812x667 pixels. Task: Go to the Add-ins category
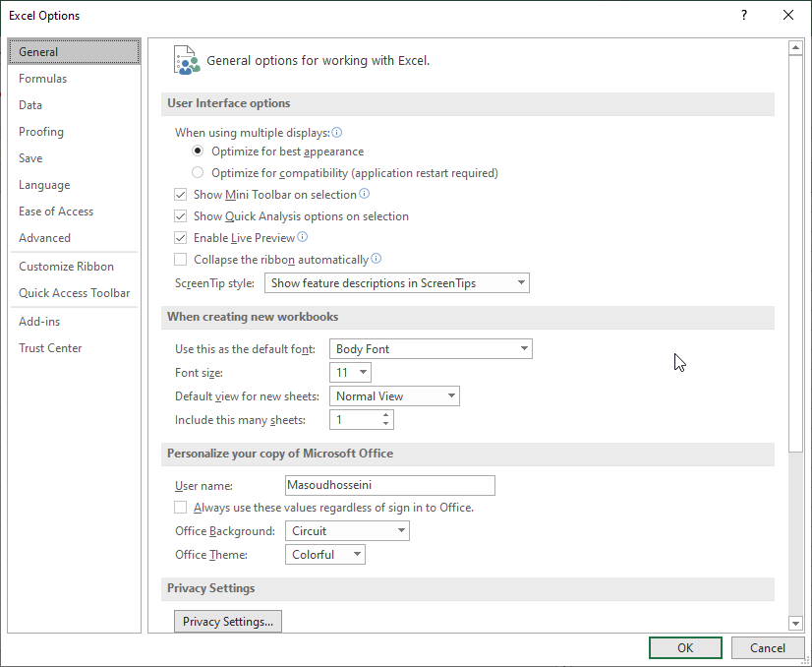click(74, 322)
